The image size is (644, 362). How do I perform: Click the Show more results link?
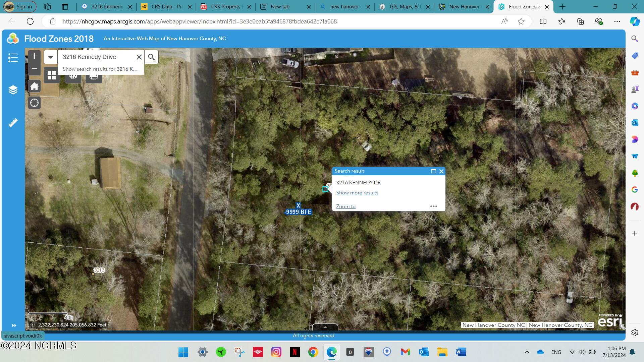coord(357,193)
